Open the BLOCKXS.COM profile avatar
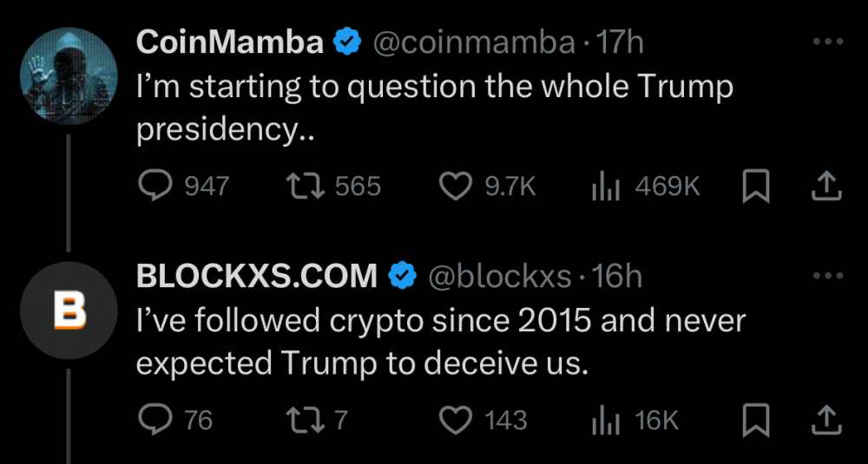 [68, 310]
